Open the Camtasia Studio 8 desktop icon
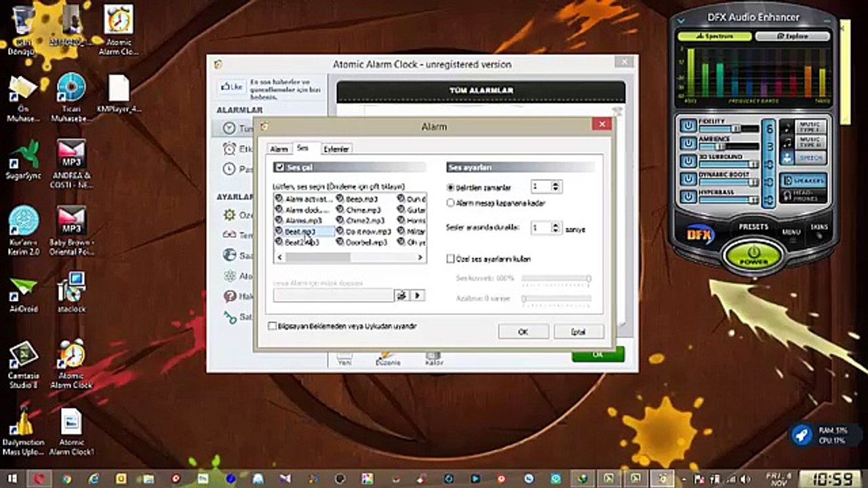This screenshot has height=488, width=868. [x=24, y=365]
